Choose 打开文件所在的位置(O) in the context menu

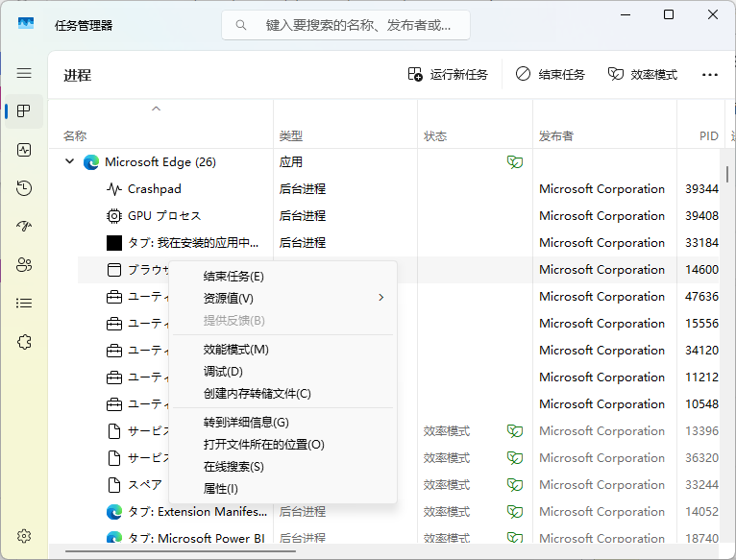(x=283, y=445)
